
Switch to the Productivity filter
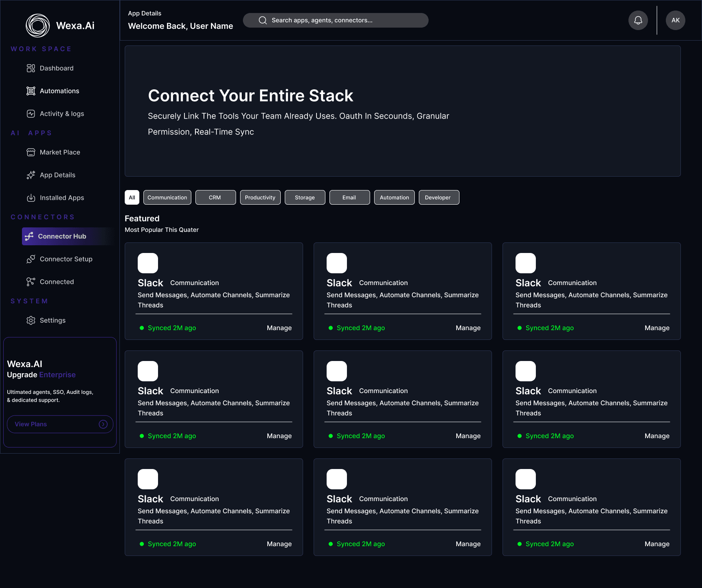[260, 197]
